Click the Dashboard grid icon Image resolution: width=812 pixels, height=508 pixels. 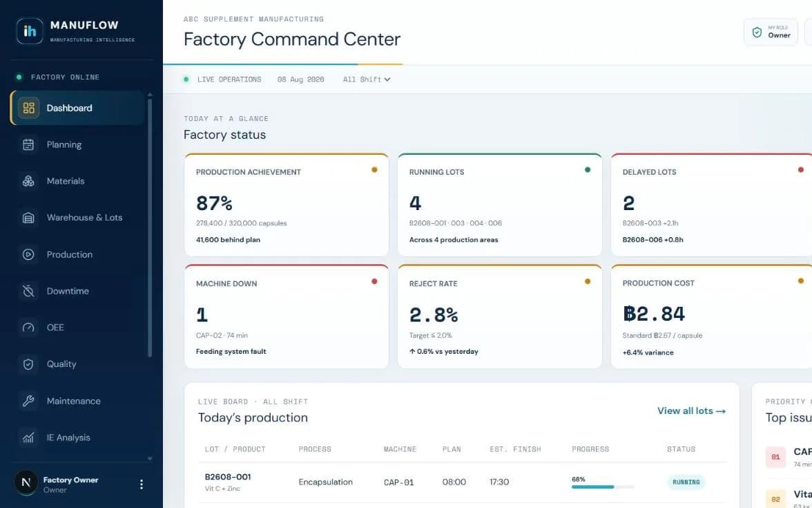(x=28, y=108)
